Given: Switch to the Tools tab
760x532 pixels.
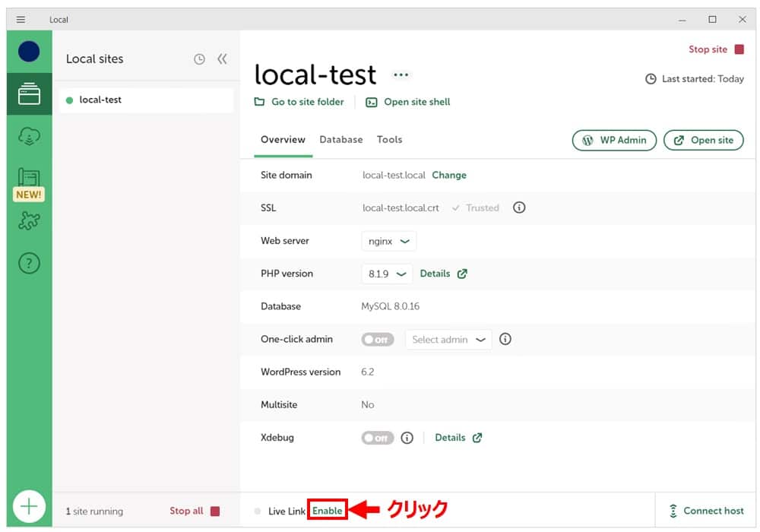Looking at the screenshot, I should pyautogui.click(x=389, y=140).
